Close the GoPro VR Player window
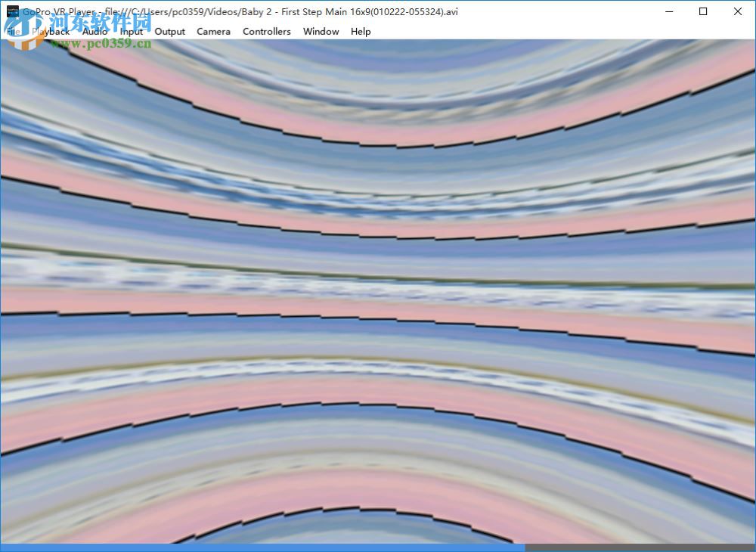Image resolution: width=756 pixels, height=552 pixels. click(738, 11)
